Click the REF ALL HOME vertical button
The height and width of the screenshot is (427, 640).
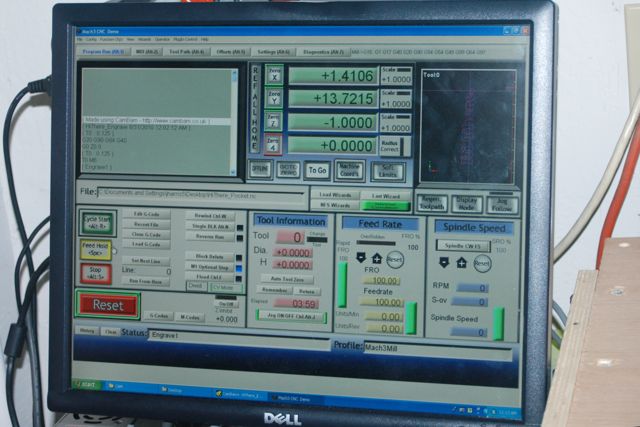[256, 109]
